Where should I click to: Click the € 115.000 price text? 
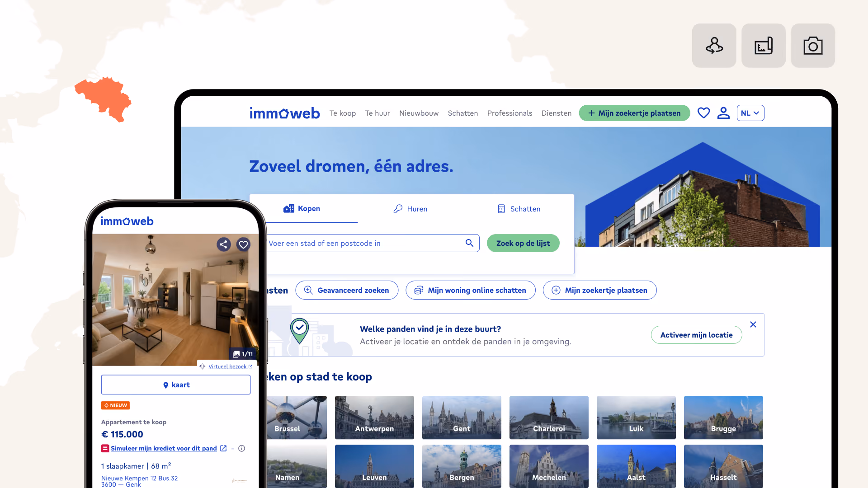122,434
